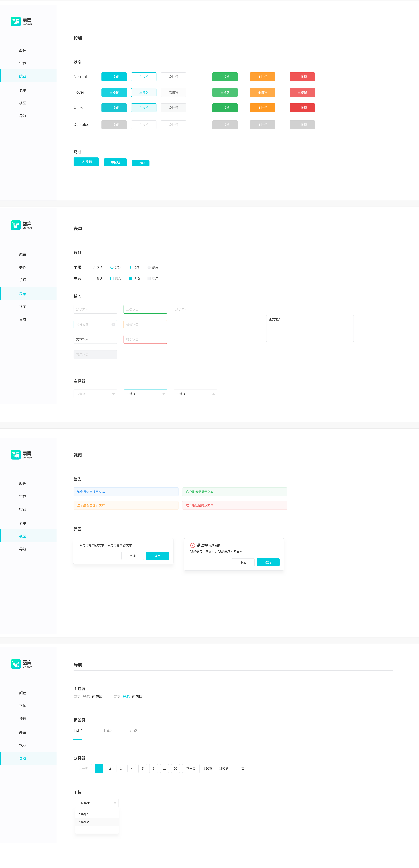
Task: Tick the blue-outlined 获焦 checkbox
Action: [112, 279]
